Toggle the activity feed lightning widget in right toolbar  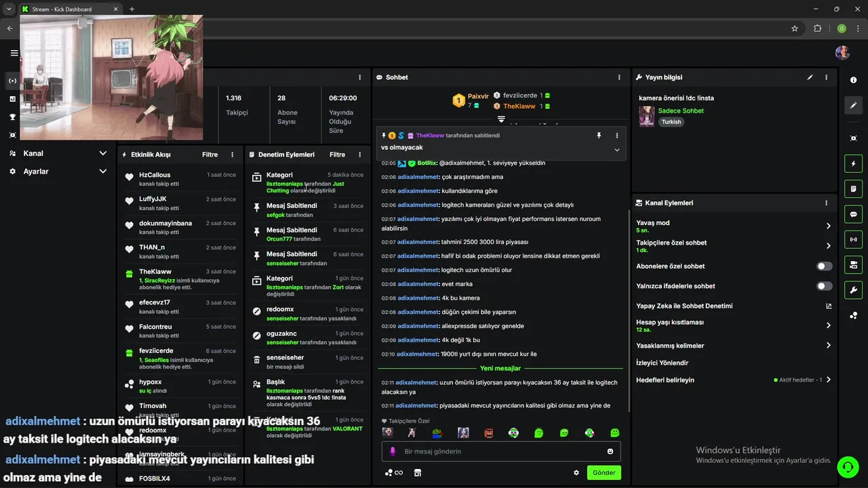tap(853, 163)
